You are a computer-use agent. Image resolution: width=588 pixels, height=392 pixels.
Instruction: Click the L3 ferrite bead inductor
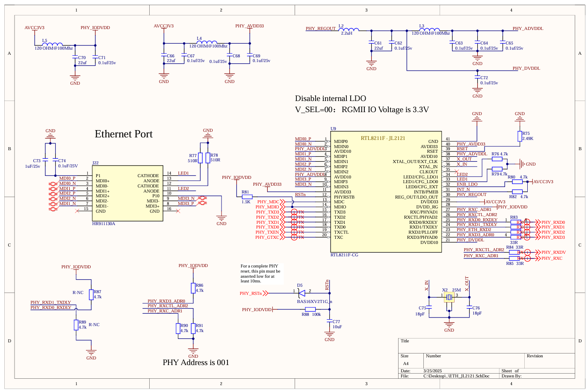pyautogui.click(x=429, y=29)
